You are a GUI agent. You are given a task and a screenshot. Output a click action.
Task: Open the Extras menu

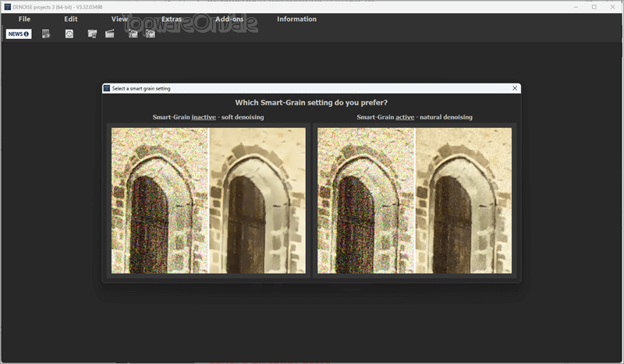coord(172,19)
